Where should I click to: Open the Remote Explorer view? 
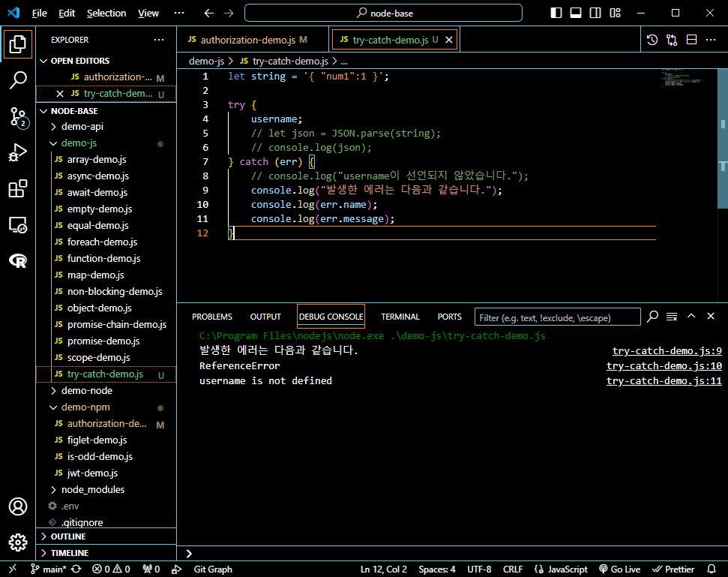[x=18, y=225]
